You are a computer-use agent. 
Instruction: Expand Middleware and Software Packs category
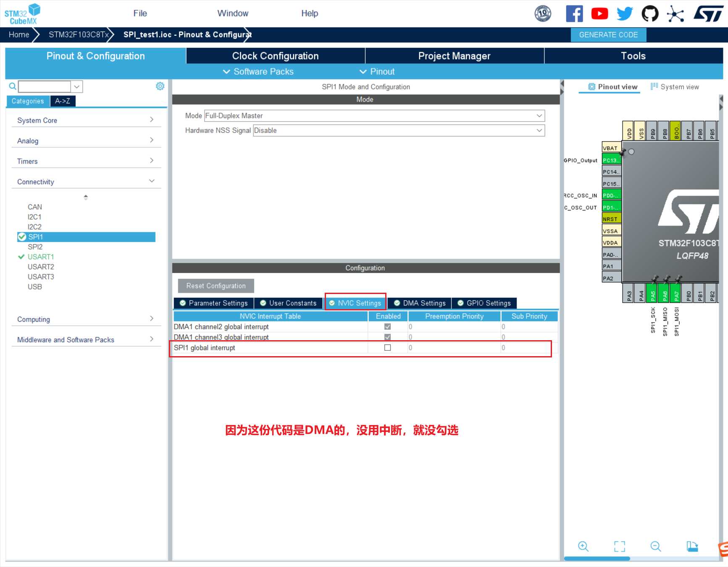tap(86, 340)
